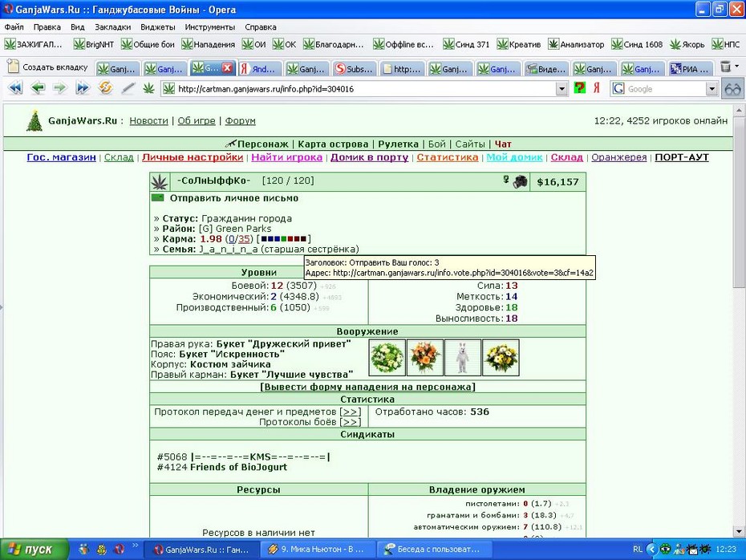
Task: Open the first white bouquet thumbnail
Action: coord(387,357)
